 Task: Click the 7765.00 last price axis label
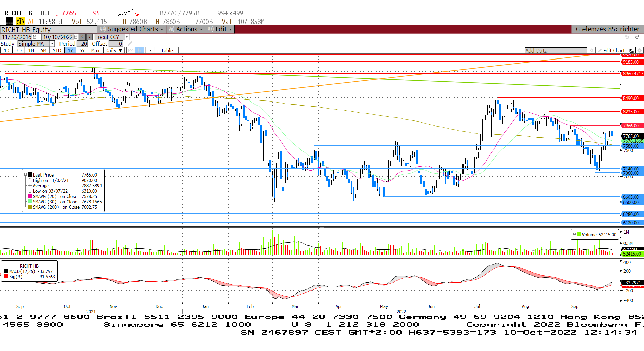[x=632, y=136]
